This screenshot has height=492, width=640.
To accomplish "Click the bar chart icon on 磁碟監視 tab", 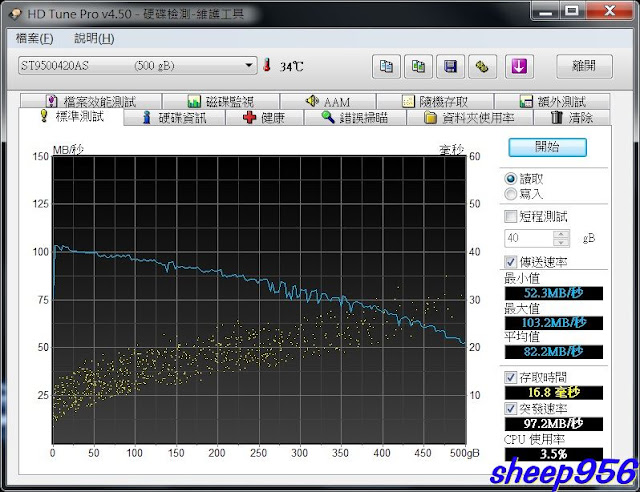I will 194,101.
